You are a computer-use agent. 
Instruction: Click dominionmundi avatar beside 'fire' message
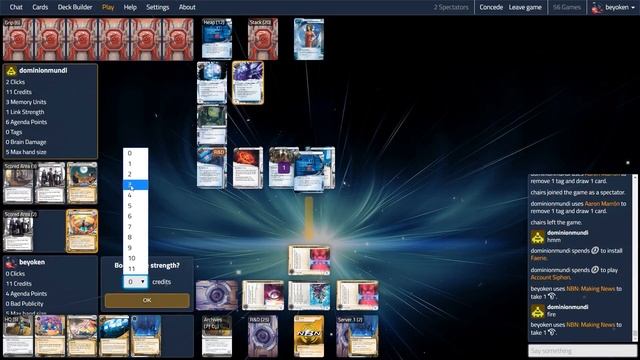(538, 311)
